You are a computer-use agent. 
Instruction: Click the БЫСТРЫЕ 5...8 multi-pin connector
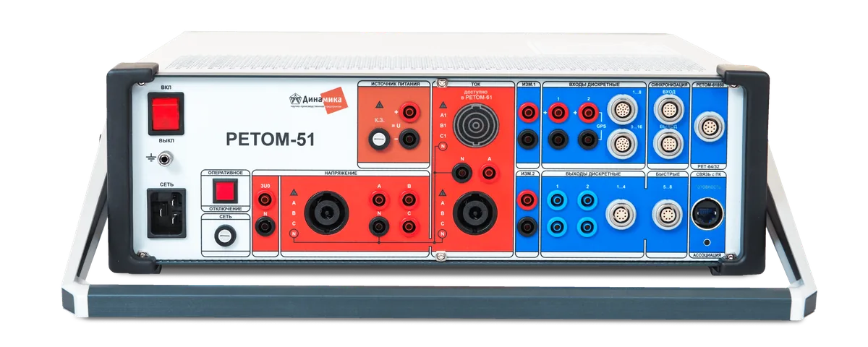[x=667, y=215]
